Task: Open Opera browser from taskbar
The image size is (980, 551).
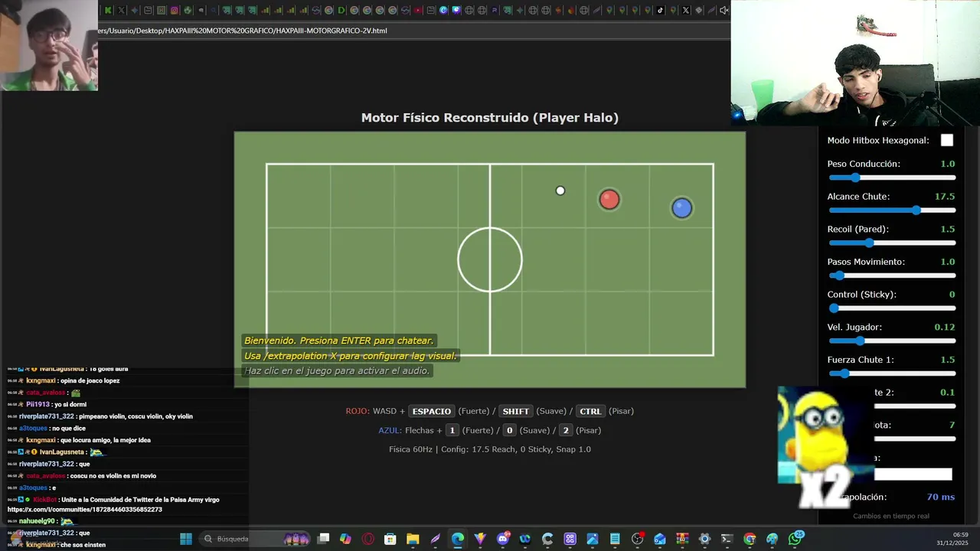Action: [x=368, y=539]
